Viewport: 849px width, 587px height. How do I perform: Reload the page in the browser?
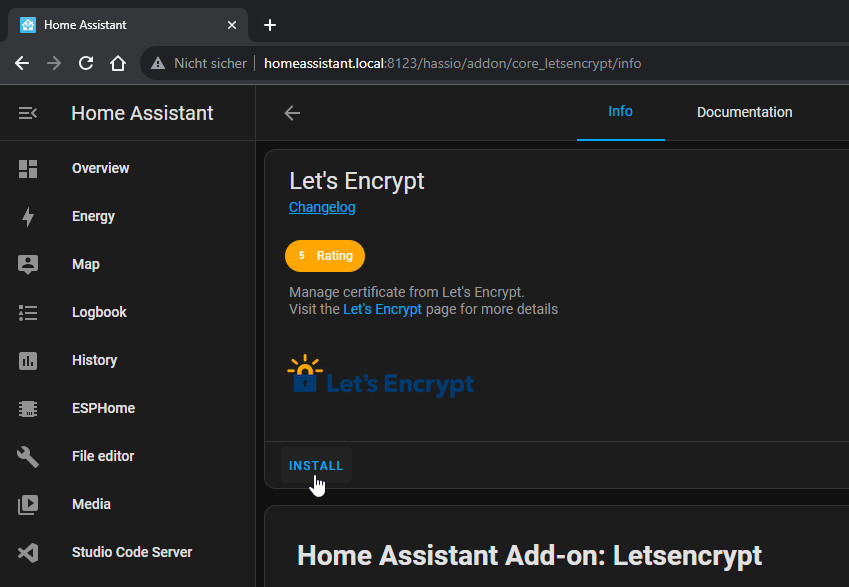pyautogui.click(x=86, y=63)
